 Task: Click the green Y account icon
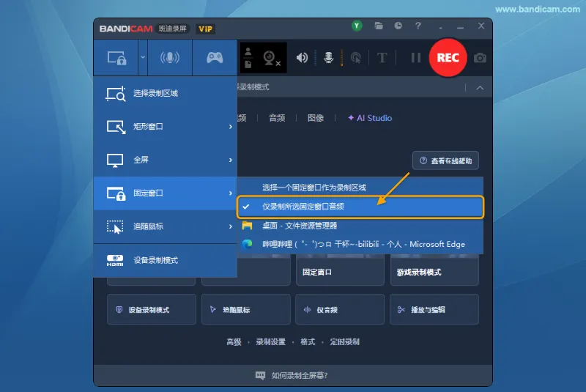(357, 26)
